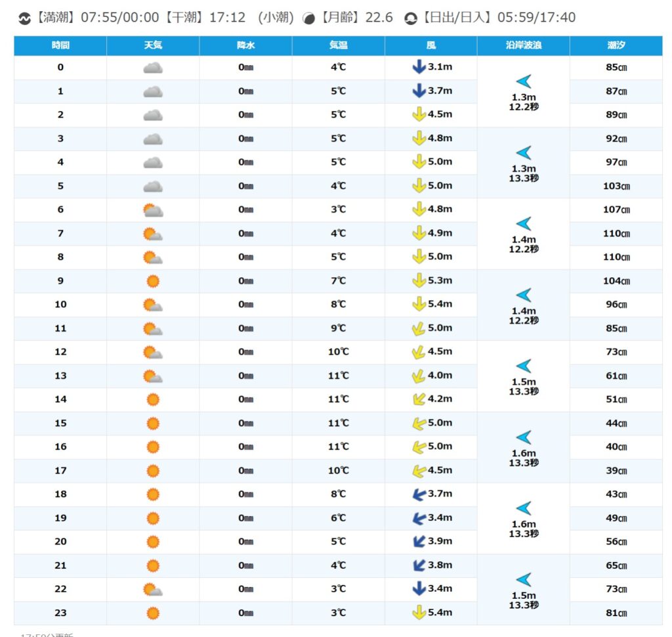This screenshot has height=637, width=672.
Task: Click the 天気 column header
Action: coord(153,46)
